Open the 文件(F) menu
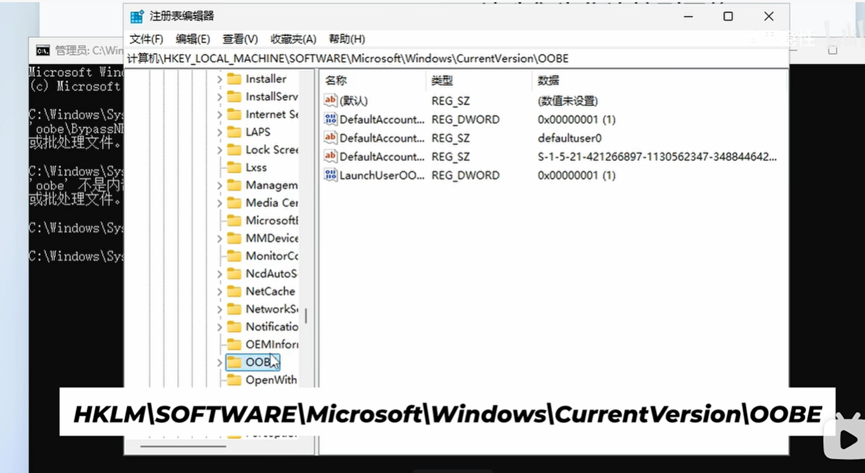Image resolution: width=865 pixels, height=473 pixels. point(146,39)
